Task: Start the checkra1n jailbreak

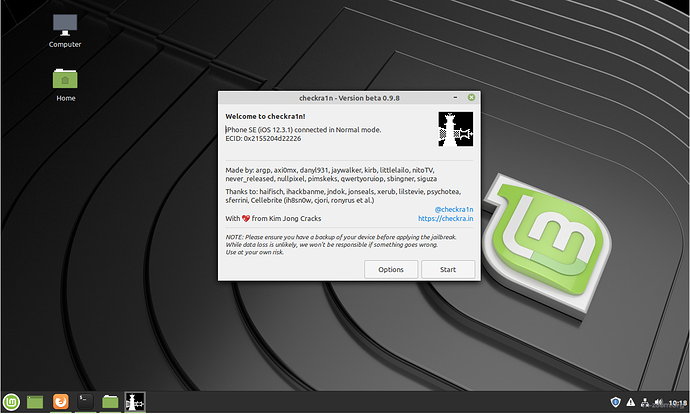Action: click(448, 269)
